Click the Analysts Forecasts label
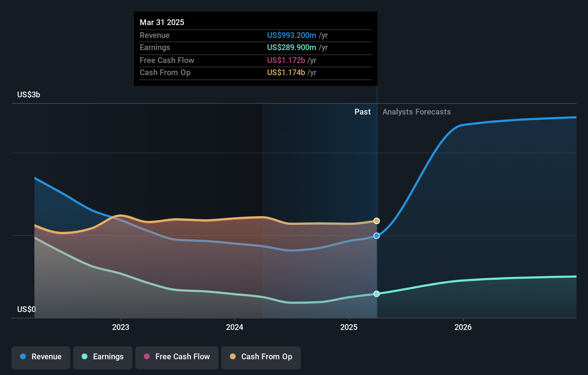The image size is (588, 375). 416,112
